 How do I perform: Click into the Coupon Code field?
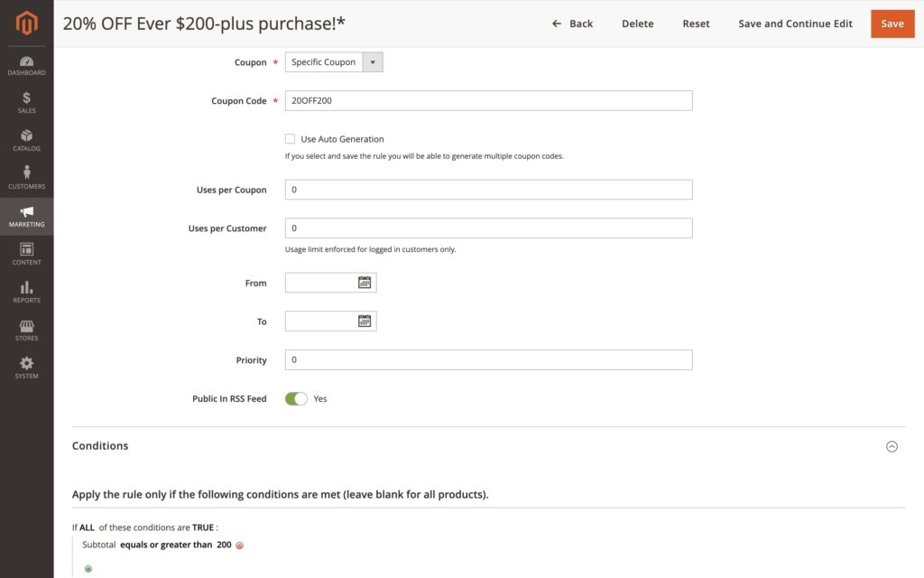click(x=488, y=100)
